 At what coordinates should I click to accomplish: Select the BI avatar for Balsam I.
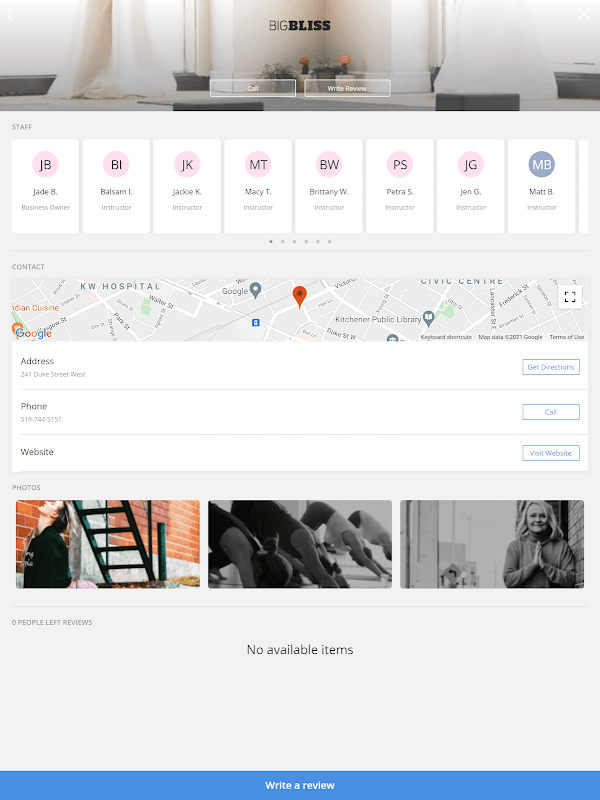click(116, 164)
